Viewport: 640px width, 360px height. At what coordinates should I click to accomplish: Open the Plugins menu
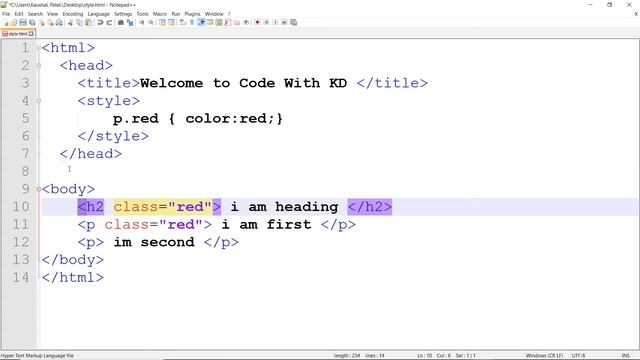(x=192, y=14)
